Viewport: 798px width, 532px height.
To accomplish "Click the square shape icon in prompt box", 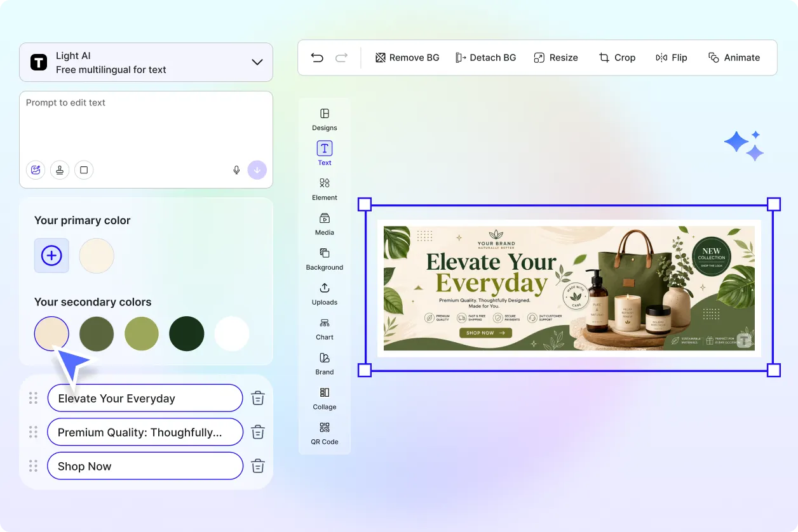I will click(x=84, y=170).
